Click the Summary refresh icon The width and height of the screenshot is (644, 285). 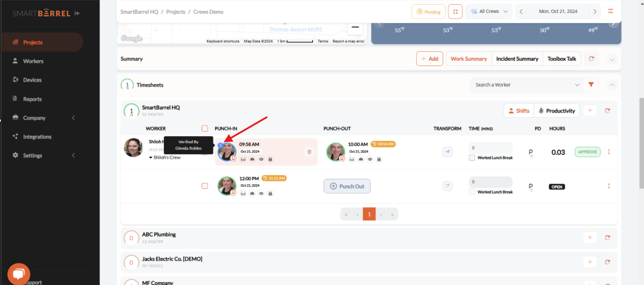point(591,59)
